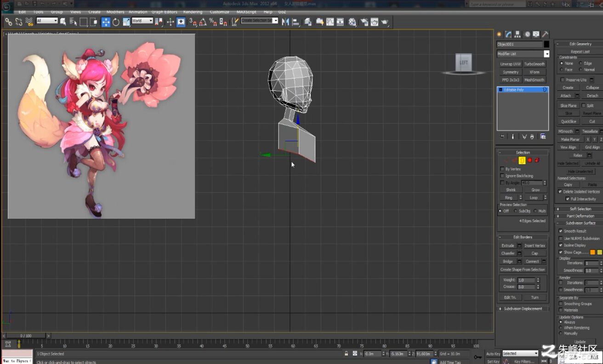The width and height of the screenshot is (603, 364).
Task: Open the Hierarchy panel tab icon
Action: [518, 34]
